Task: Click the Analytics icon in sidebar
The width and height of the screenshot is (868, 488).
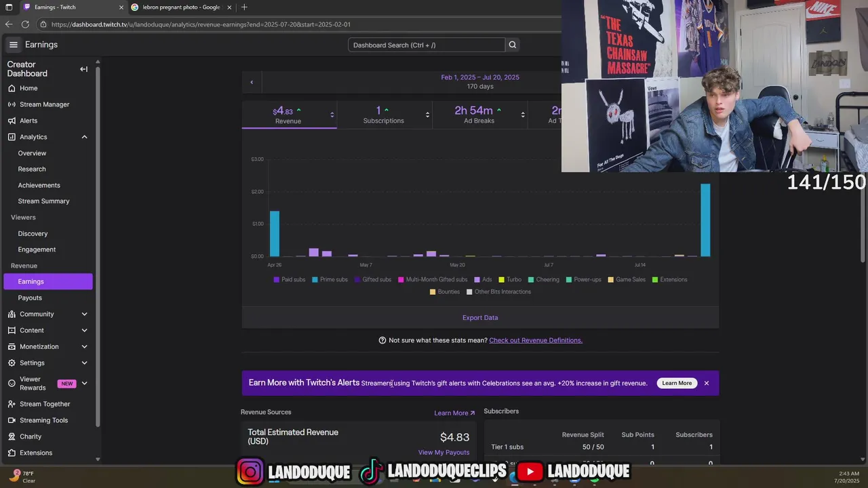Action: coord(12,137)
